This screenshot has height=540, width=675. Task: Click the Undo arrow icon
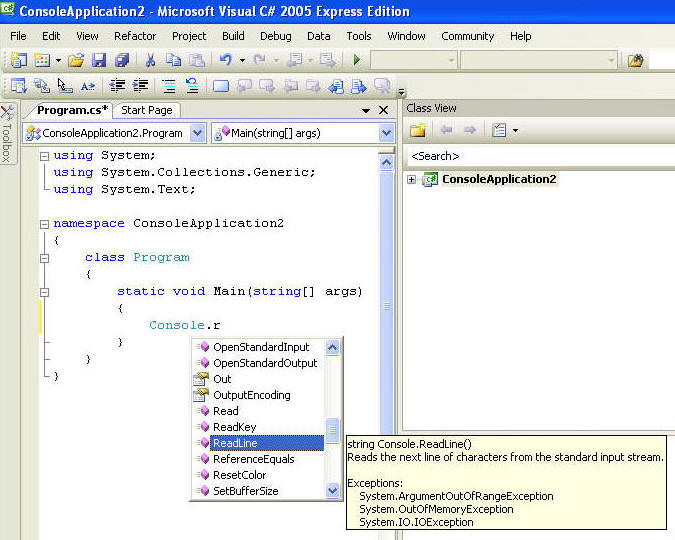pos(225,61)
